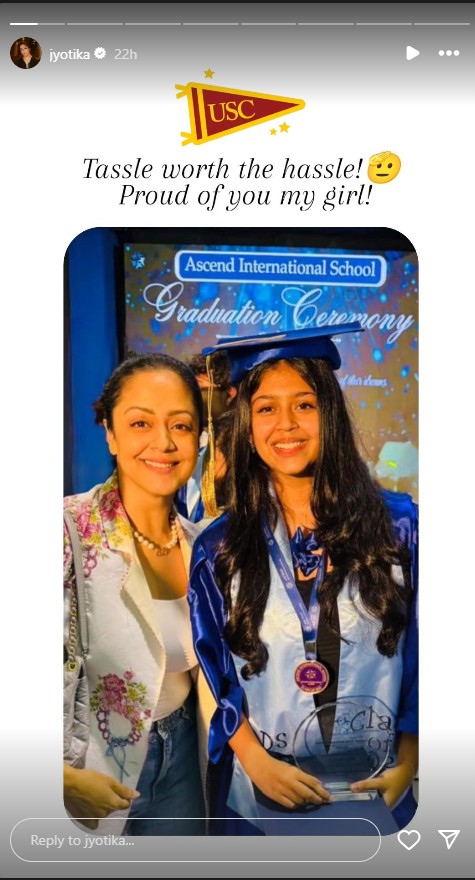Jump to third story progress segment
475x880 pixels.
coord(153,24)
